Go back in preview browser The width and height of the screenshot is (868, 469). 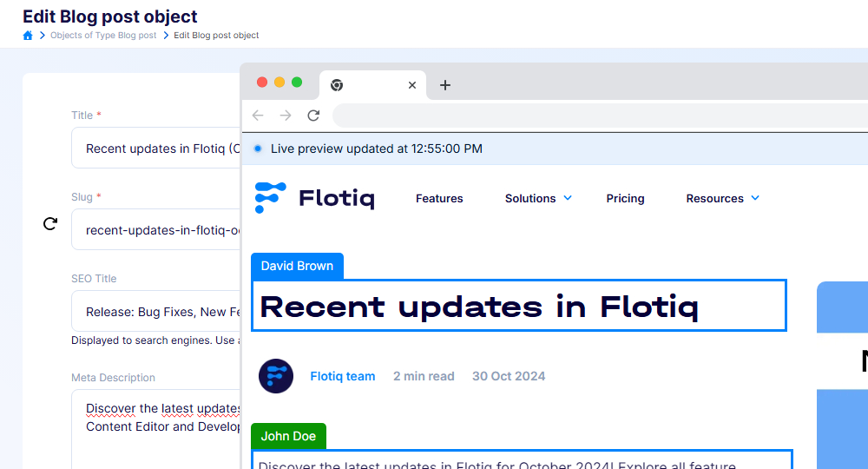coord(258,116)
